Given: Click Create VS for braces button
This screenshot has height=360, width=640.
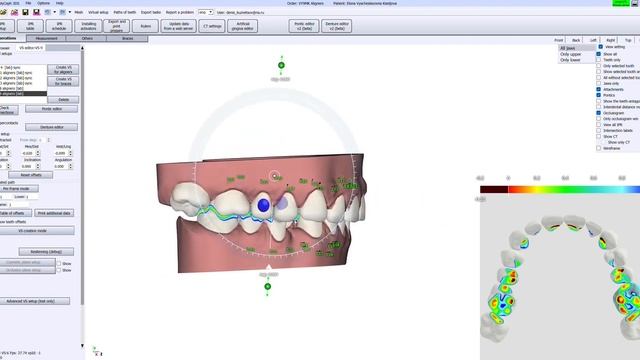Looking at the screenshot, I should pos(63,81).
